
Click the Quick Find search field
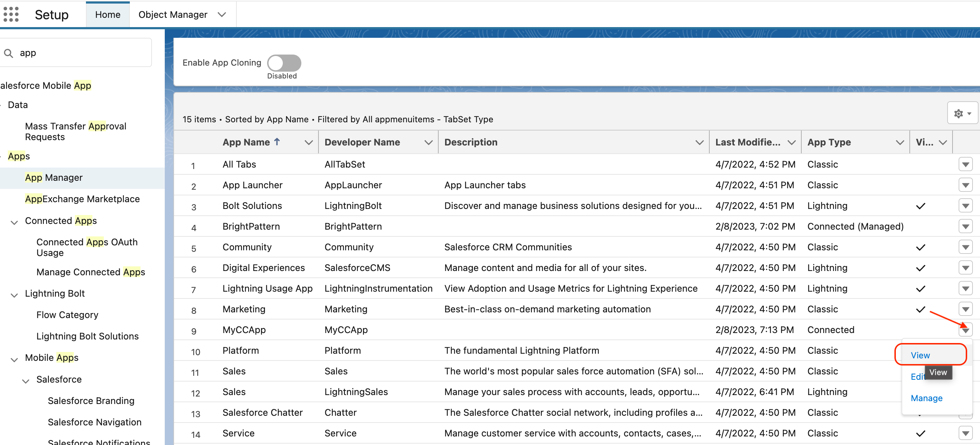point(76,53)
